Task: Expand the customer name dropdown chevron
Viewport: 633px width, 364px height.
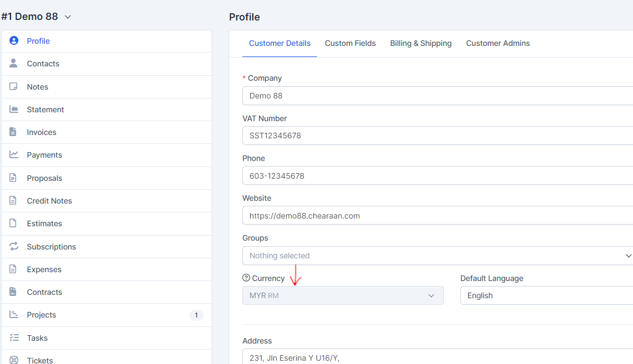Action: tap(68, 17)
